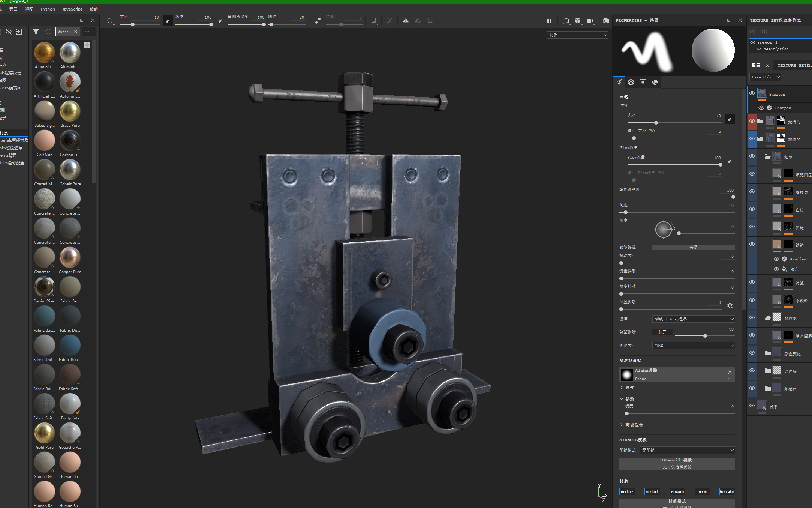Viewport: 812px width, 508px height.
Task: Open the material properties tab icon
Action: point(655,82)
